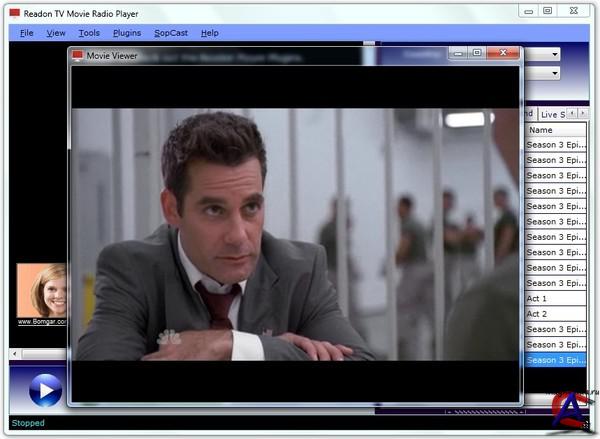This screenshot has width=600, height=439.
Task: Maximize the Movie Viewer window
Action: 477,53
